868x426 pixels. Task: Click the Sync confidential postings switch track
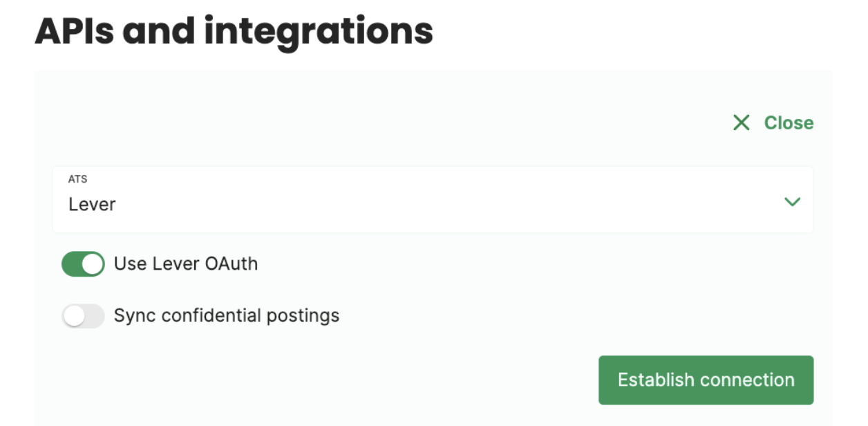point(83,315)
